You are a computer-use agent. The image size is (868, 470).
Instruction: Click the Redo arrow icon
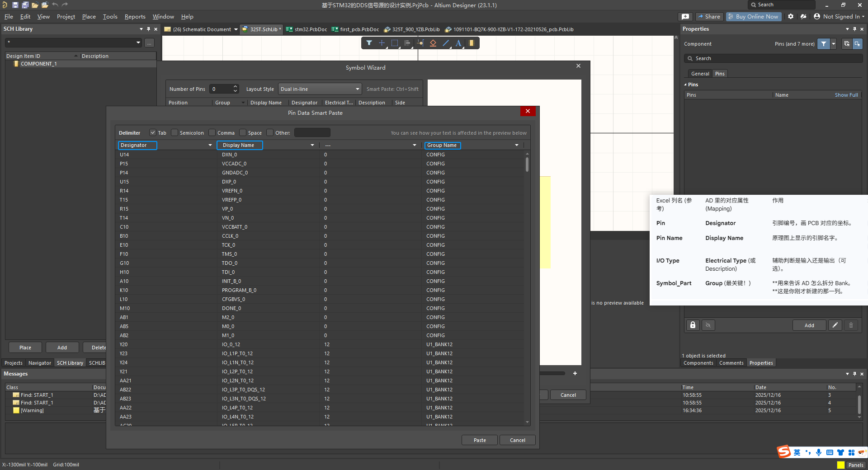coord(65,5)
